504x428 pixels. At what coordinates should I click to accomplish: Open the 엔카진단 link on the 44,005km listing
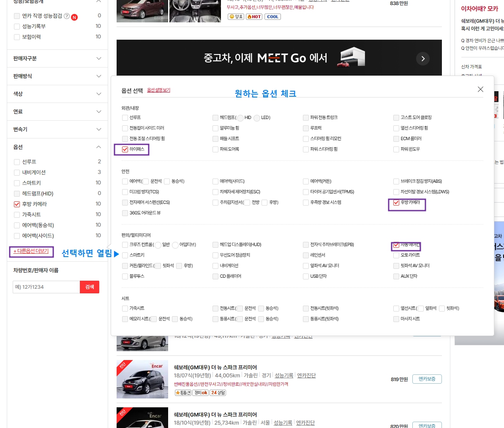pyautogui.click(x=306, y=375)
